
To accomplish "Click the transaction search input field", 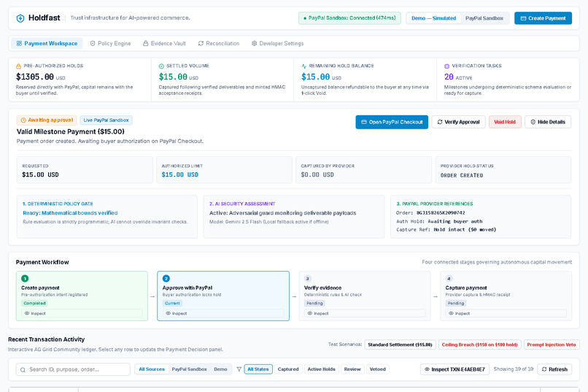I will point(73,369).
